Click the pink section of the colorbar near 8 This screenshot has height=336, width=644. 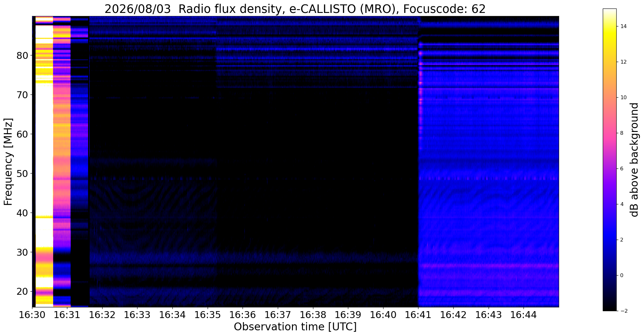(x=609, y=133)
